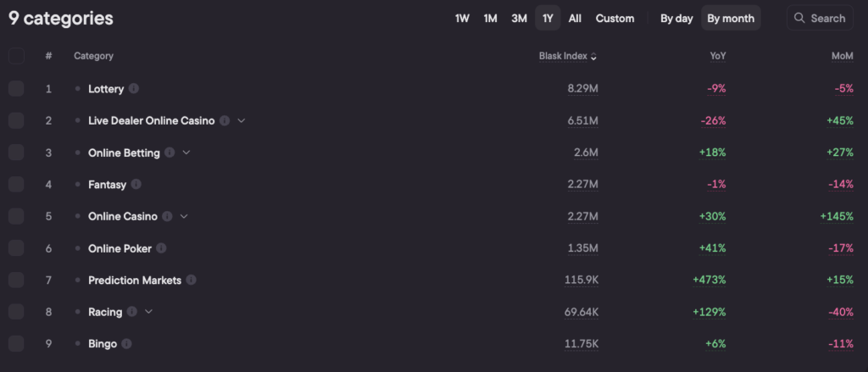The image size is (868, 372).
Task: Expand the Live Dealer Online Casino subcategories
Action: click(242, 121)
